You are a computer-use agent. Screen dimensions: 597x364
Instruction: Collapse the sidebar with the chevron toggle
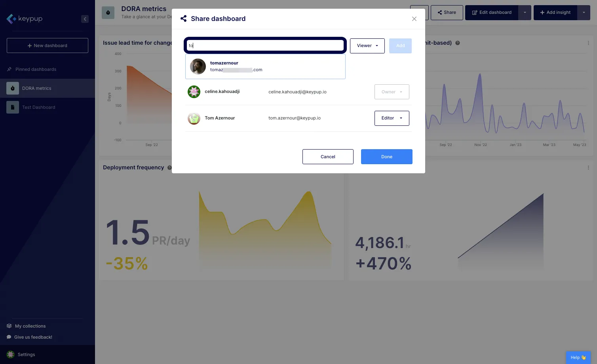[x=85, y=19]
